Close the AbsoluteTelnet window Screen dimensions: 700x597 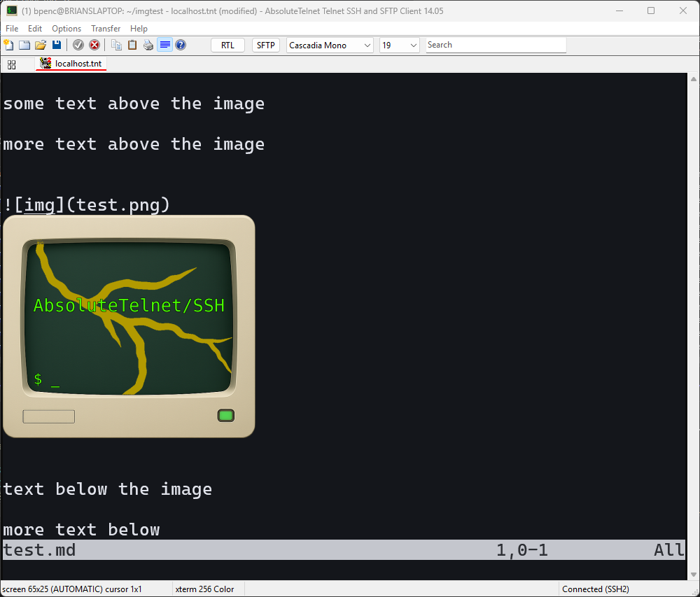coord(683,10)
